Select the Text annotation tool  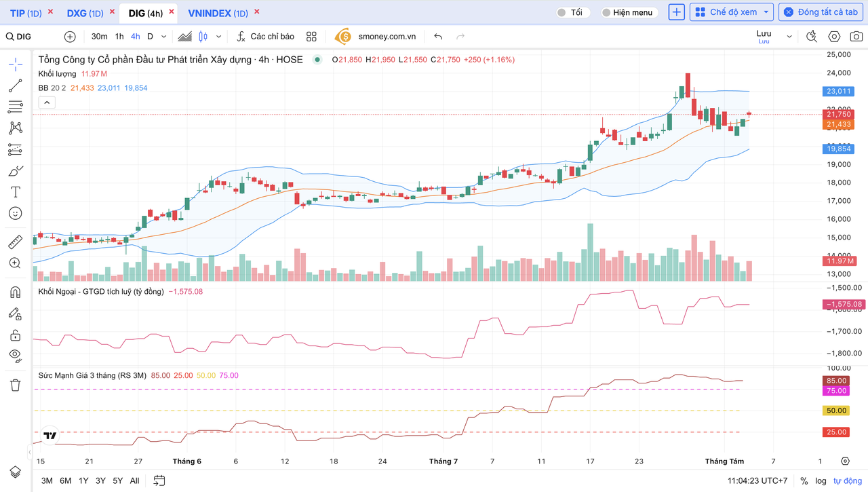tap(15, 192)
